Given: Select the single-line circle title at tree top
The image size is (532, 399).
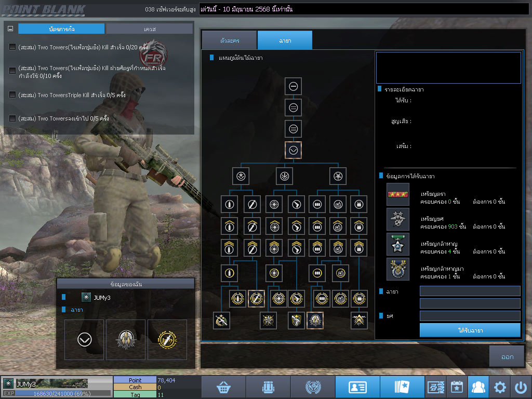Looking at the screenshot, I should 293,86.
